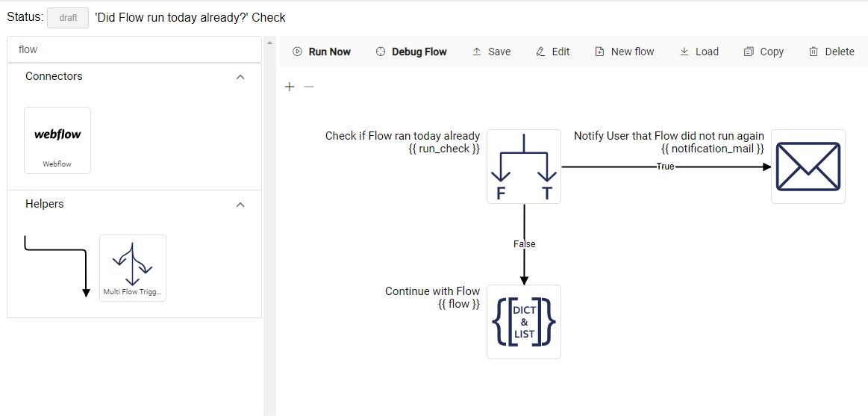Screen dimensions: 868x416
Task: Click the Run Now label
Action: (330, 52)
